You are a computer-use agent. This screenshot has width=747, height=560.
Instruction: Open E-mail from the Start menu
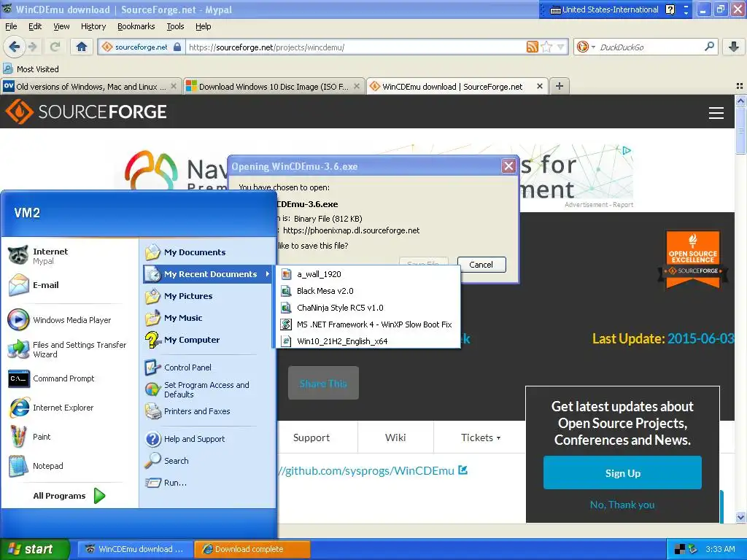point(69,285)
